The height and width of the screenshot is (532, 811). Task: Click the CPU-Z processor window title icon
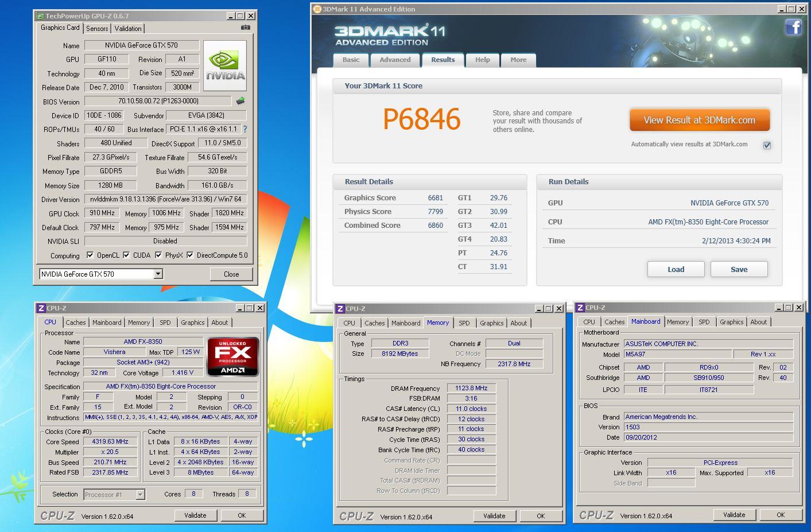click(41, 308)
